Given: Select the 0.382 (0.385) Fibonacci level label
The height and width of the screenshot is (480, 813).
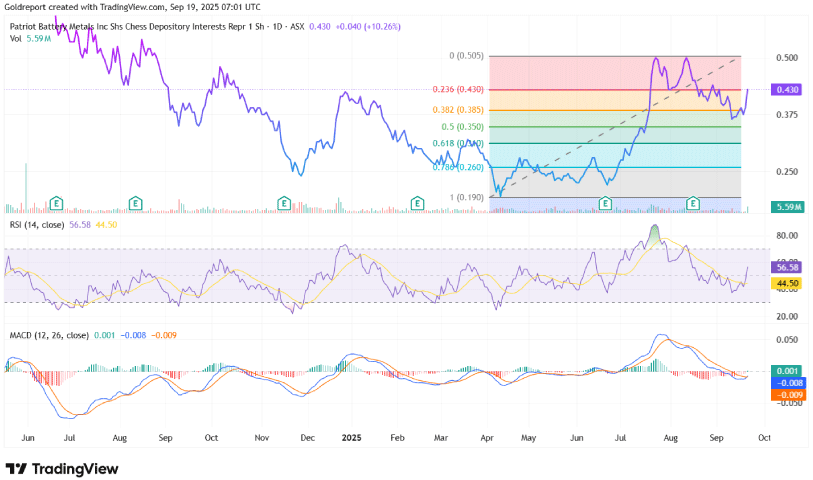Looking at the screenshot, I should pos(462,109).
